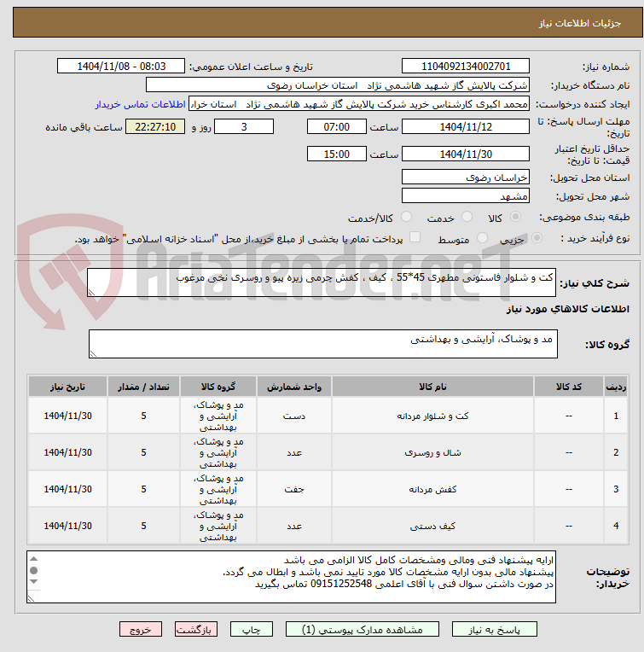Click the تاریخ نیاز column header
The width and height of the screenshot is (644, 652).
pos(67,387)
